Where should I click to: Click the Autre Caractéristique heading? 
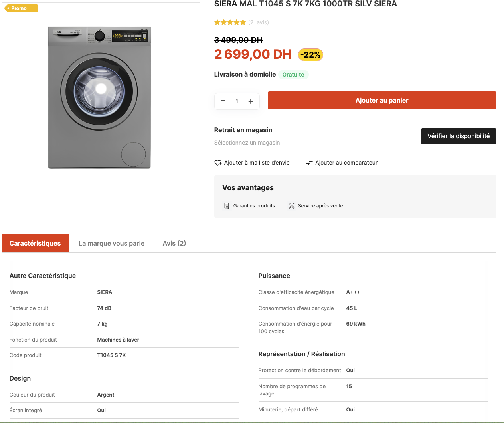(x=43, y=276)
